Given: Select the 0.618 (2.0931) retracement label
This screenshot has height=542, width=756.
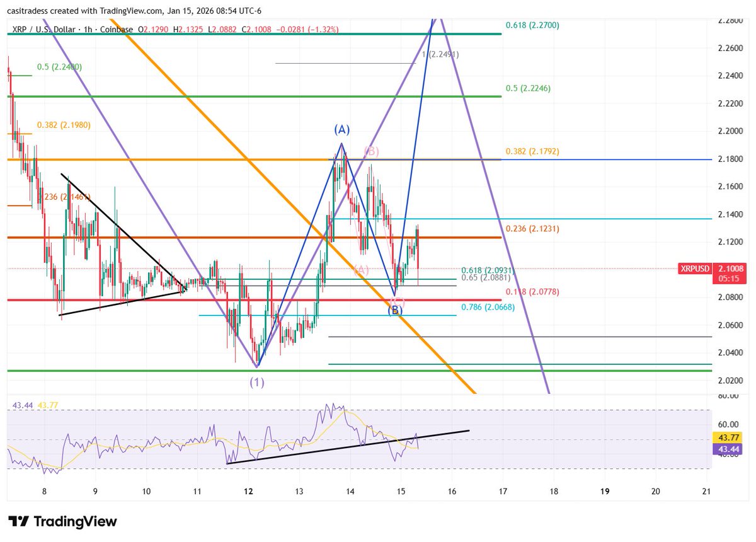Looking at the screenshot, I should [x=488, y=270].
